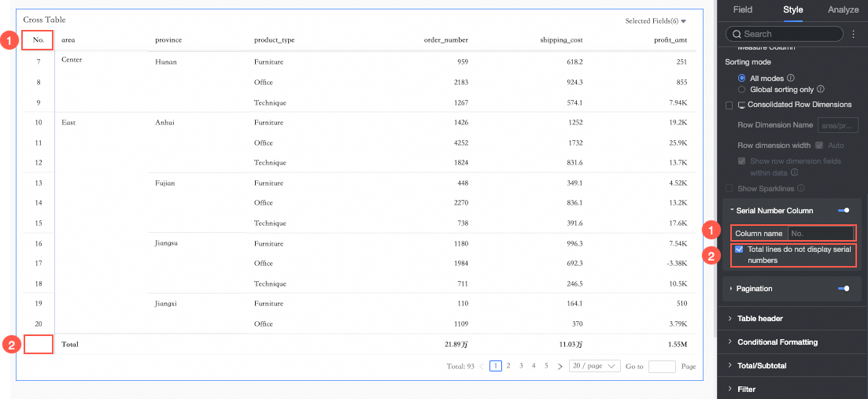Go to next page with right arrow
Screen dimensions: 868x399
pyautogui.click(x=560, y=366)
